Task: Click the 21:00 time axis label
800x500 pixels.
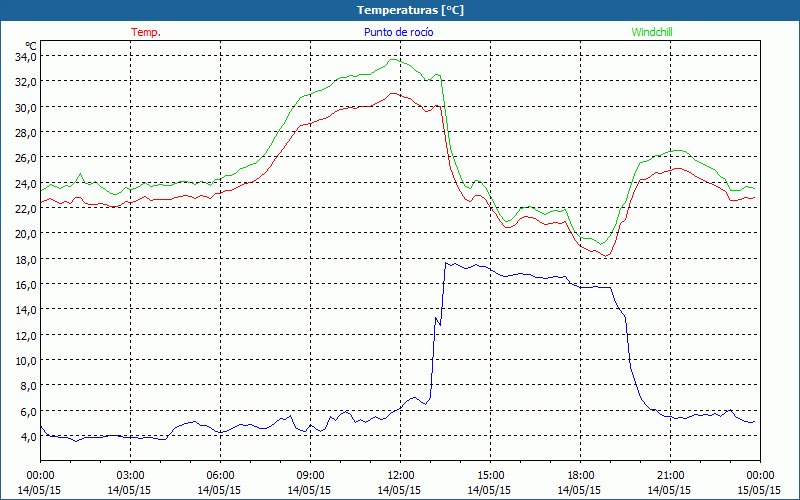Action: (x=670, y=476)
